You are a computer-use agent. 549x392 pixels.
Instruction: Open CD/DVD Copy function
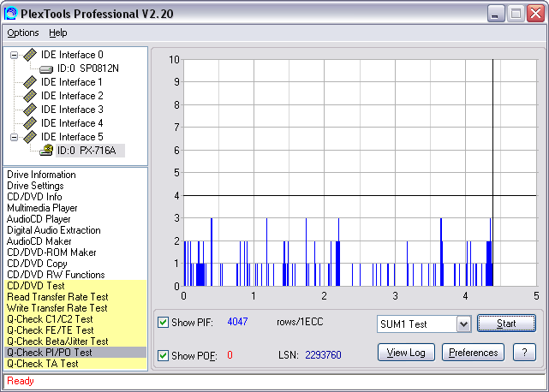pos(37,264)
